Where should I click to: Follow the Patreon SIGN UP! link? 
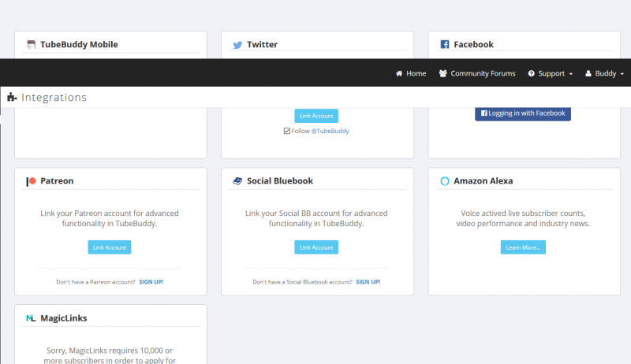click(151, 281)
